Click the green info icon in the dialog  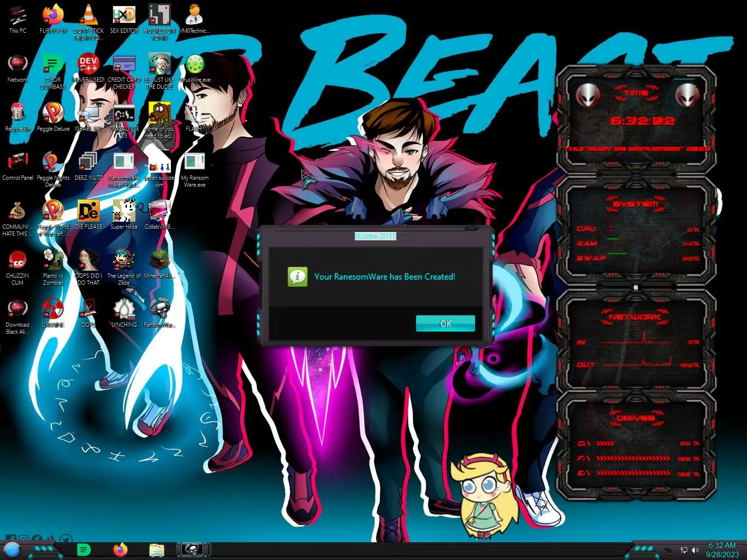(x=297, y=277)
